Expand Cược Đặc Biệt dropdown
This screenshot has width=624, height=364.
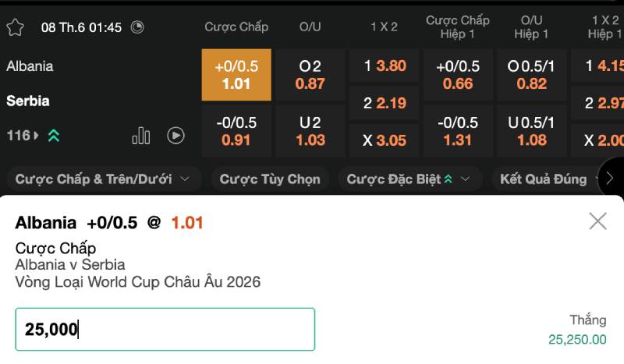point(409,179)
